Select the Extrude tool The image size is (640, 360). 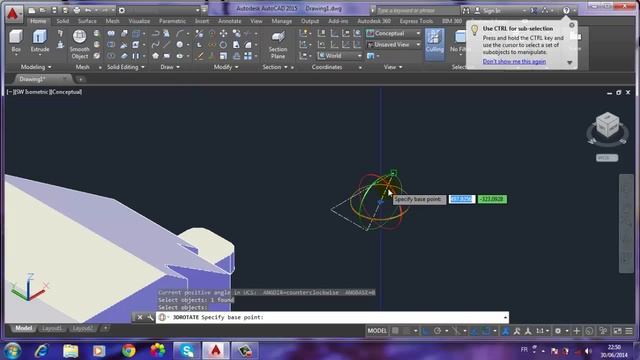point(40,41)
